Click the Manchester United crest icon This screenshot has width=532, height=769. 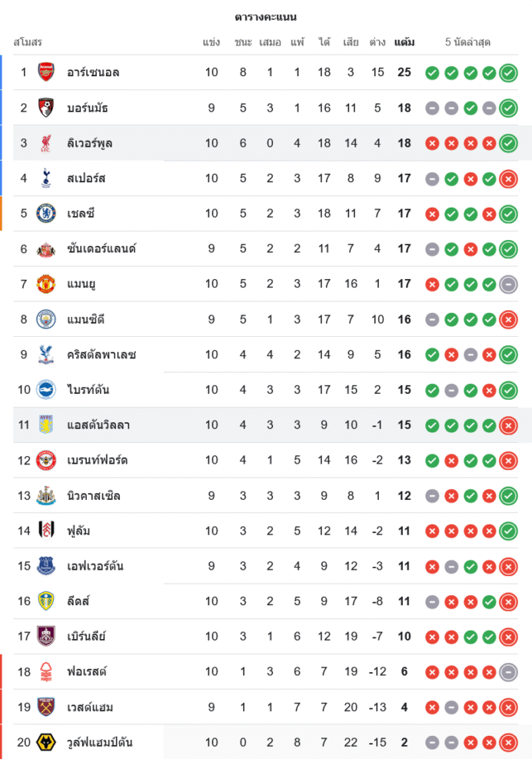point(47,284)
